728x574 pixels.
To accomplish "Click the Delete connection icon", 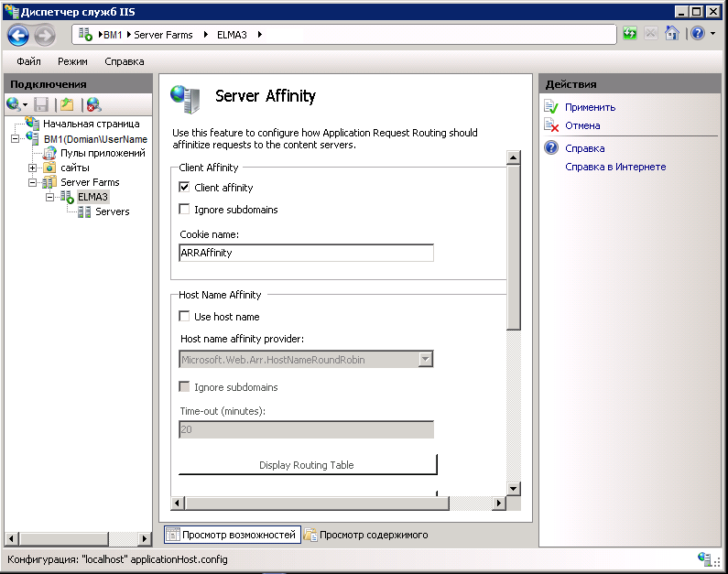I will [93, 104].
